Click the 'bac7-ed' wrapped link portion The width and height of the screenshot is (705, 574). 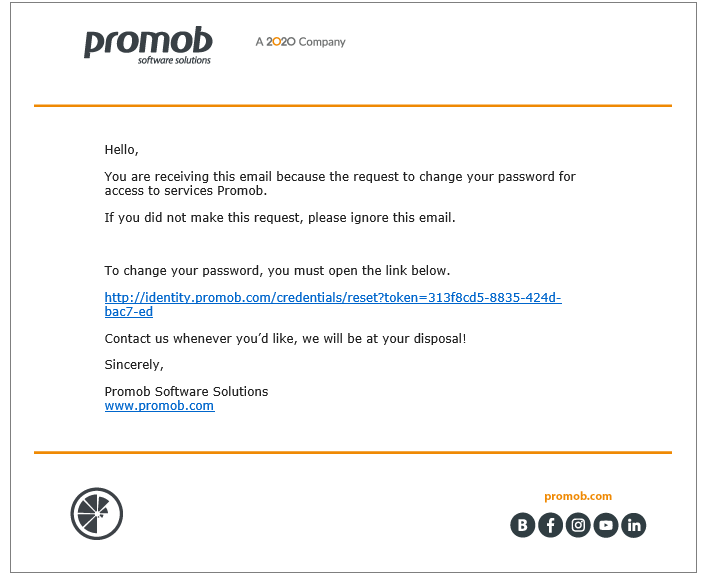[129, 311]
